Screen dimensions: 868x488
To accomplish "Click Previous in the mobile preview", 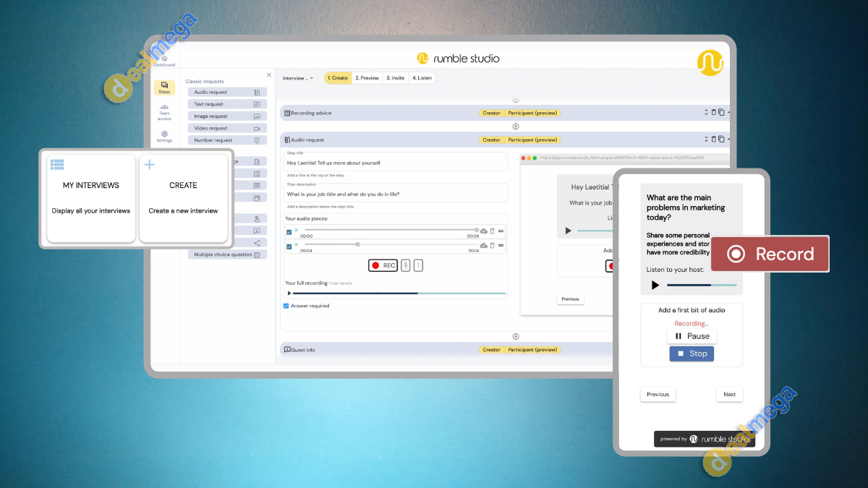I will (x=658, y=394).
